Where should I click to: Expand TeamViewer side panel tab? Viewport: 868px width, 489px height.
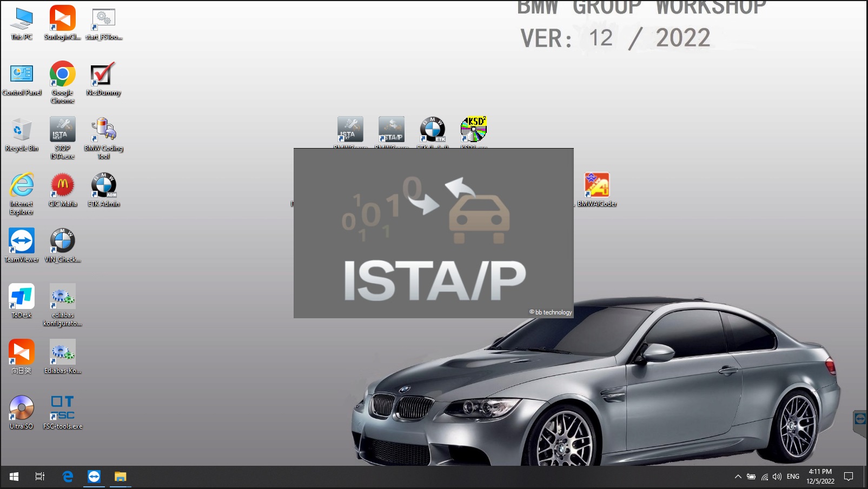pyautogui.click(x=860, y=423)
